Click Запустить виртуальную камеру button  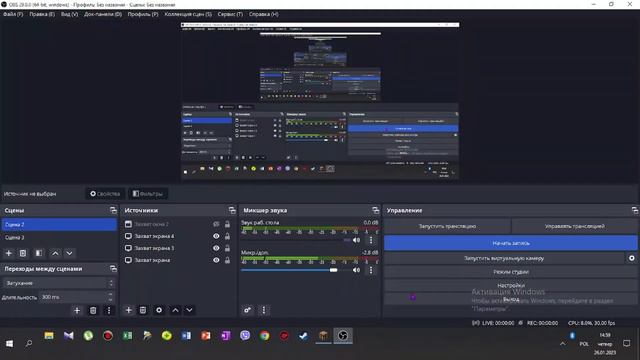tap(504, 258)
